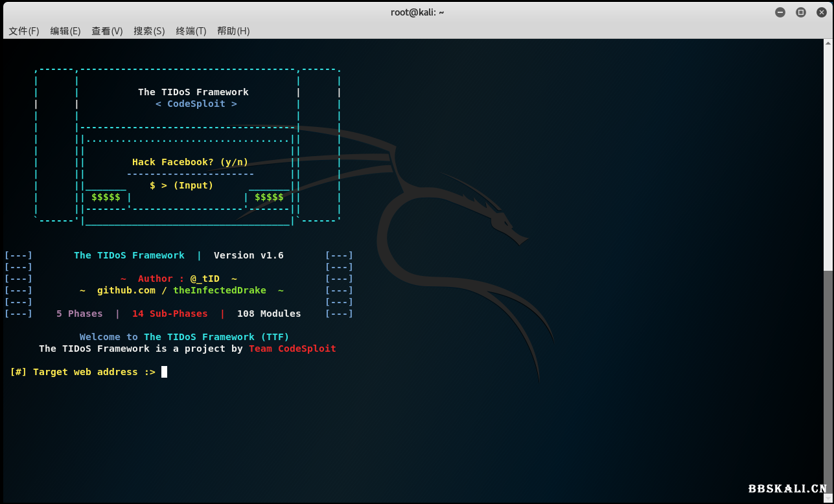
Task: Click the root@kali title bar text
Action: [x=417, y=12]
